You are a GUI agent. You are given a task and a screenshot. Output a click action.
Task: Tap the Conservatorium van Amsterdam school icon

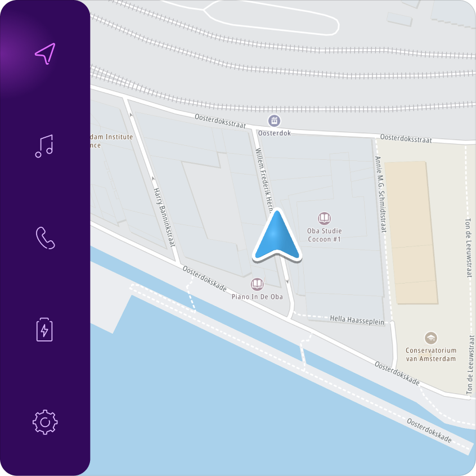click(x=431, y=338)
